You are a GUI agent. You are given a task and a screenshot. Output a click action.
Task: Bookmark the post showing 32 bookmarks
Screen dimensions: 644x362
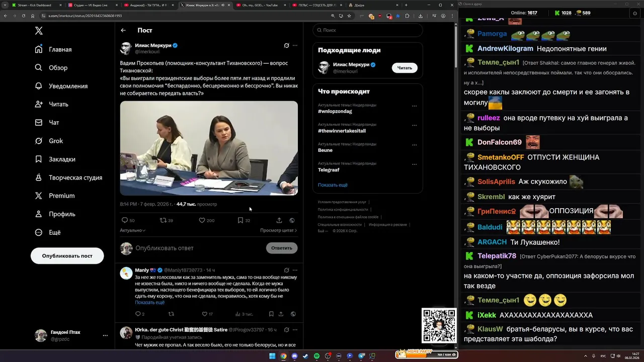click(x=240, y=220)
